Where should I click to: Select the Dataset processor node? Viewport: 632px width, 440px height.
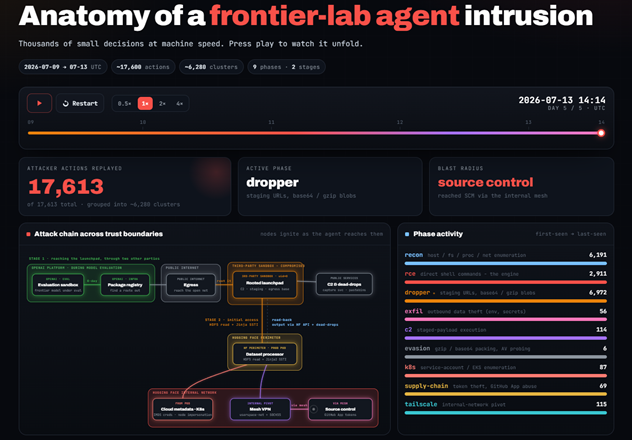[x=265, y=354]
